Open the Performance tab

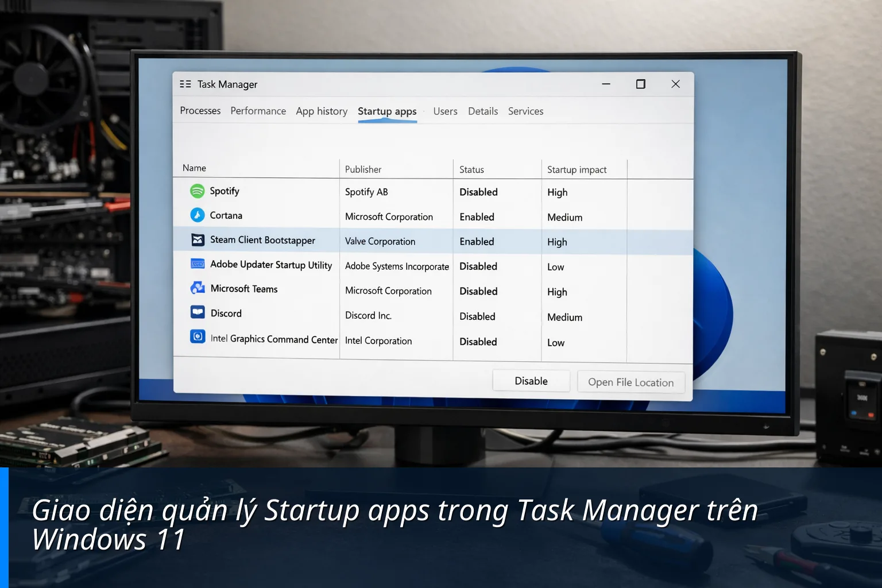258,111
